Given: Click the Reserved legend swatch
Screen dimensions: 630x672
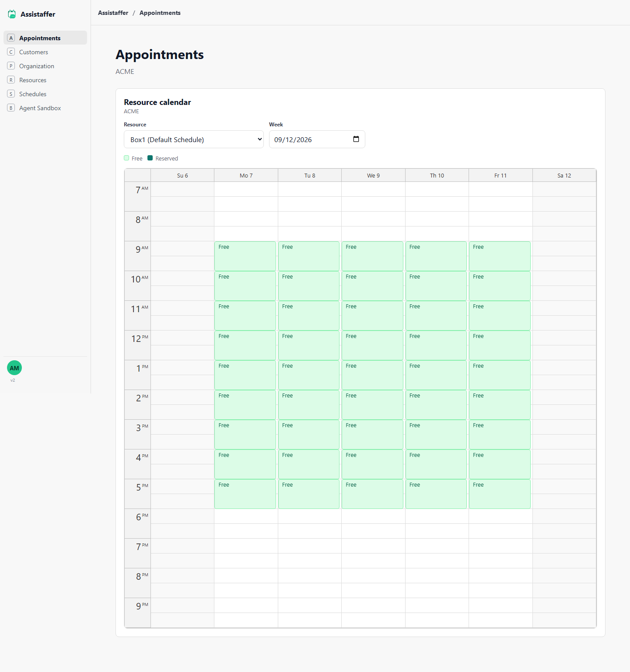Looking at the screenshot, I should 150,158.
